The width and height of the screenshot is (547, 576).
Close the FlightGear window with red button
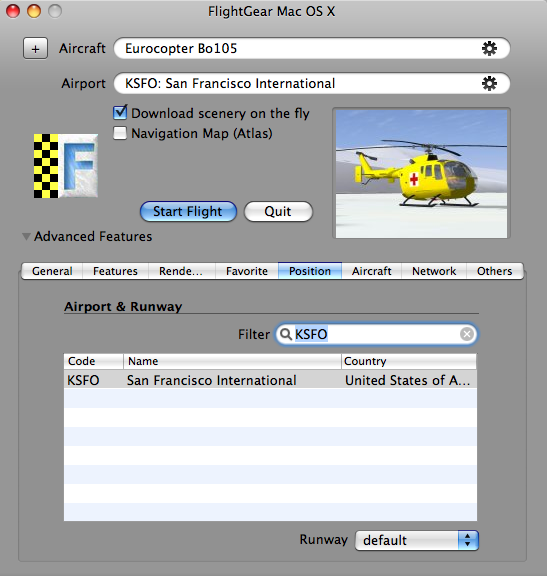click(x=13, y=11)
